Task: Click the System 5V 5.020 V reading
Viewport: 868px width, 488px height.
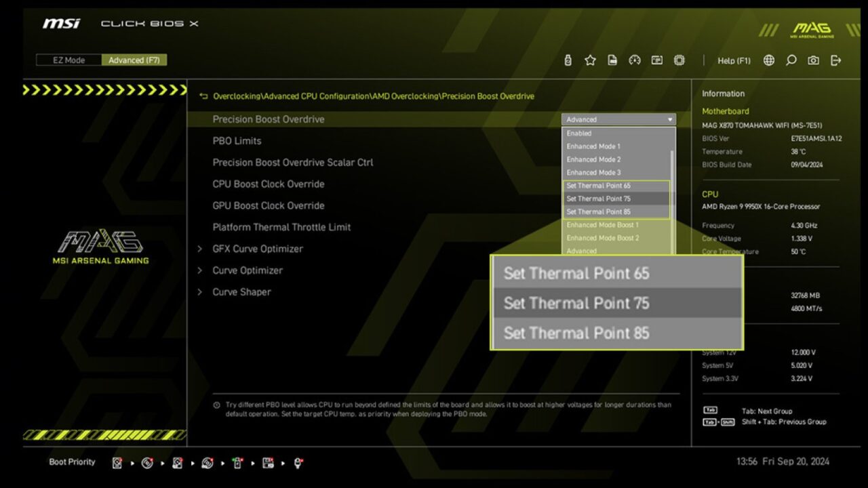Action: point(803,365)
